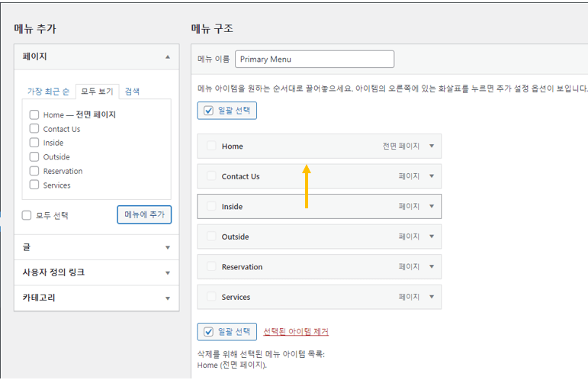Switch to the 모두 보기 tab
Screen dimensions: 588x380
97,92
